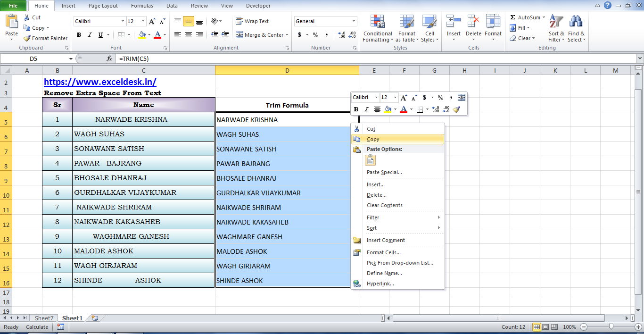Click the Paste icon under Paste Options

coord(371,160)
